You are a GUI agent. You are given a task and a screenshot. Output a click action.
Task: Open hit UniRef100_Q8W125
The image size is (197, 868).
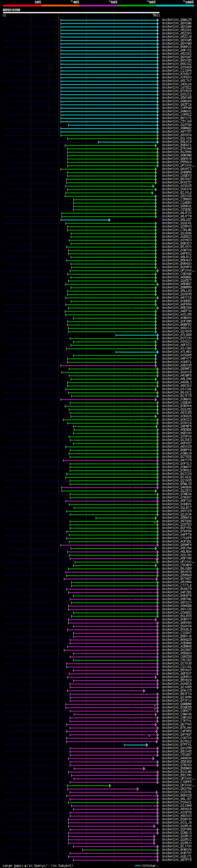pyautogui.click(x=177, y=20)
